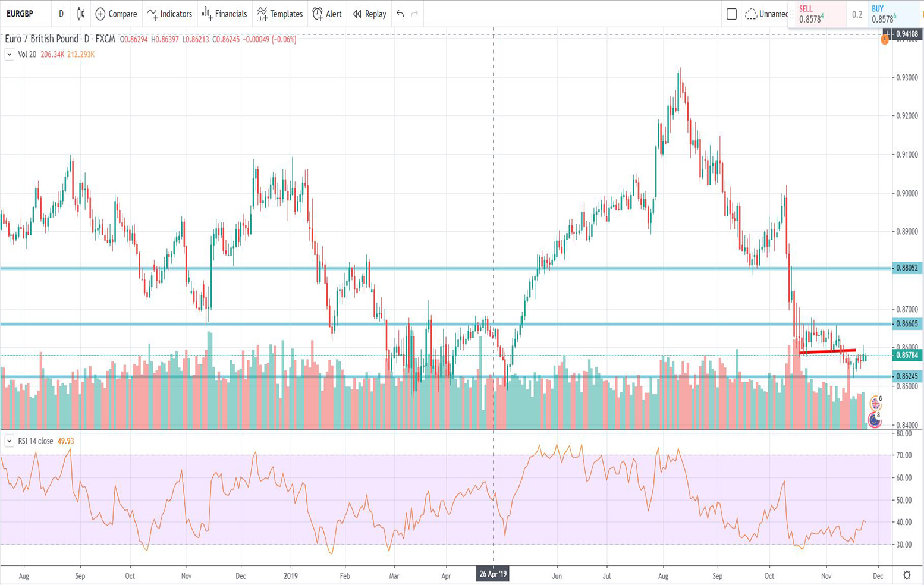Select the candlestick chart style icon
924x585 pixels.
80,14
